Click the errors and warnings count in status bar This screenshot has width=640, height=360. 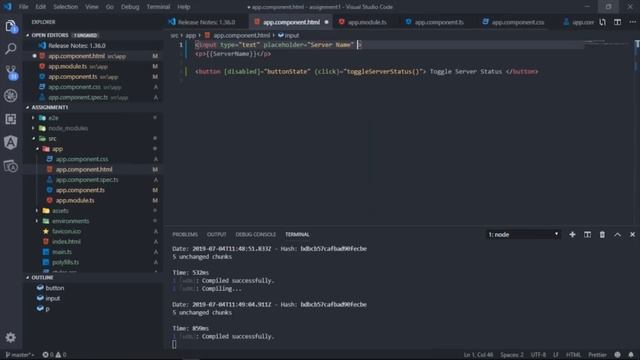54,355
